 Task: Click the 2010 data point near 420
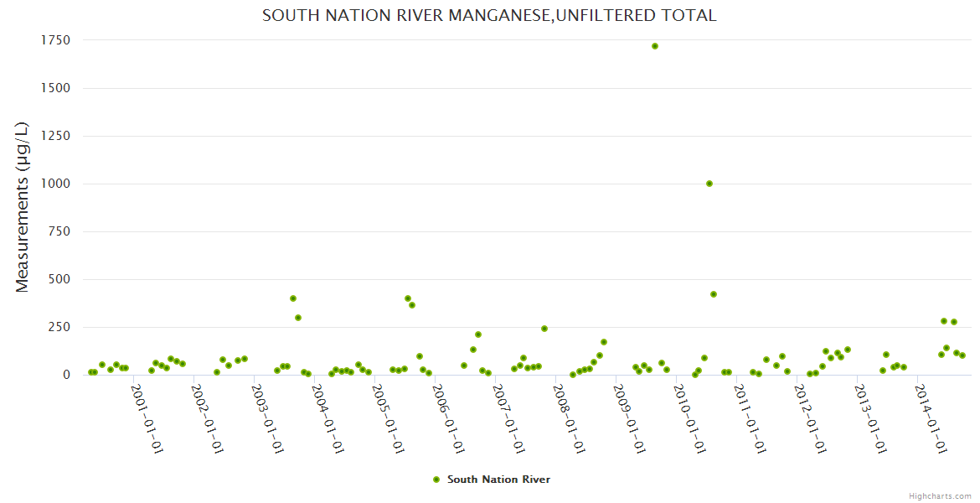tap(714, 294)
